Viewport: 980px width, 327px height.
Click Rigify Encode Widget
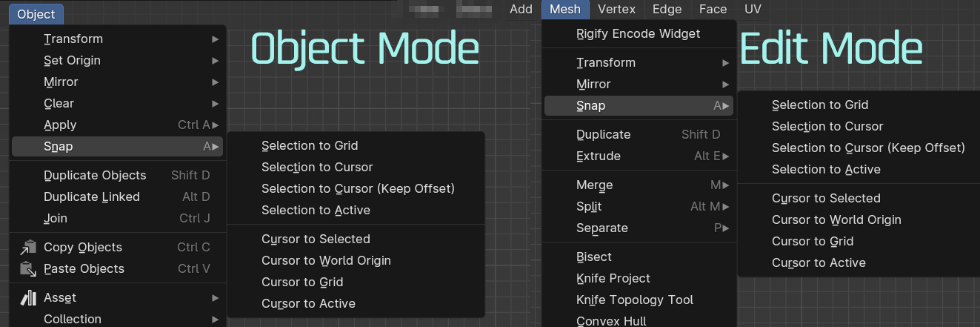(x=638, y=33)
